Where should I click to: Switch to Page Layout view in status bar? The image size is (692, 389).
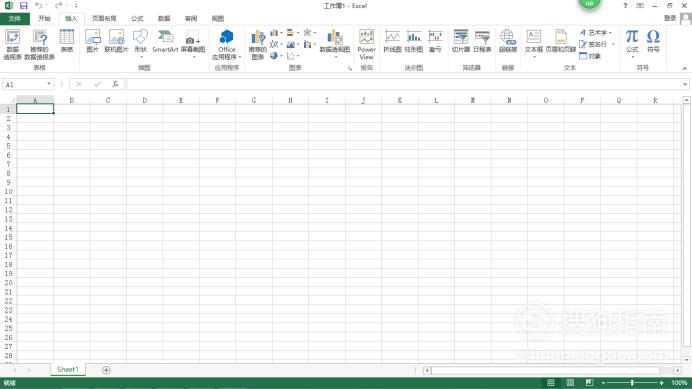(570, 382)
